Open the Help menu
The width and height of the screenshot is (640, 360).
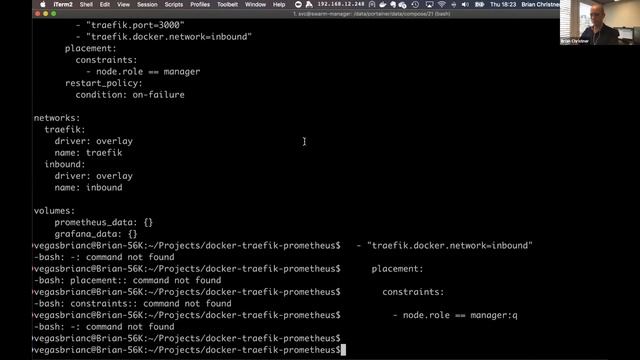pos(279,4)
